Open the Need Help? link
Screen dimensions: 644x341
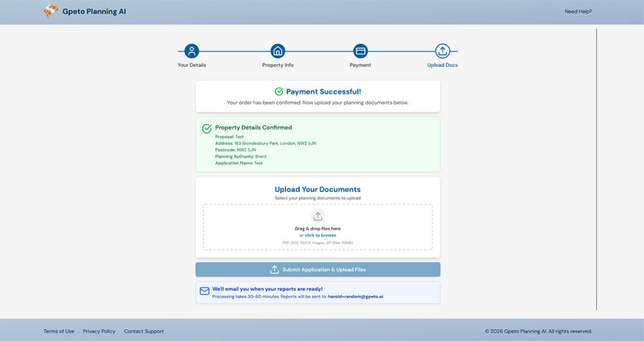click(x=578, y=11)
